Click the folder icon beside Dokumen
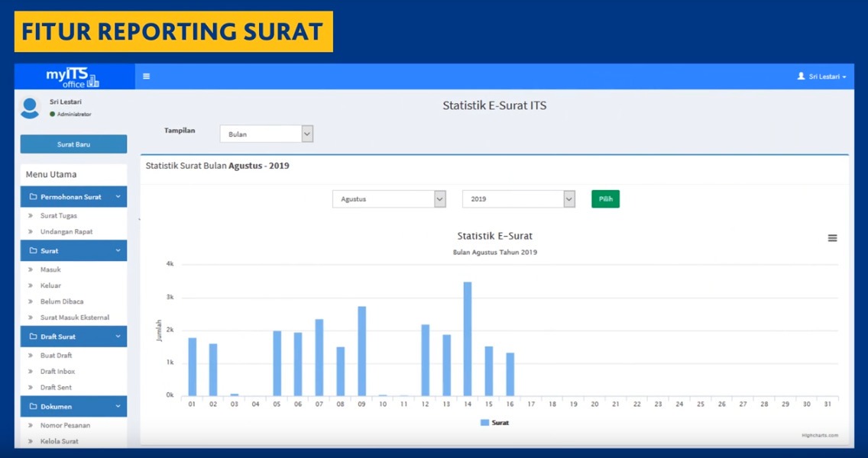 (x=33, y=407)
